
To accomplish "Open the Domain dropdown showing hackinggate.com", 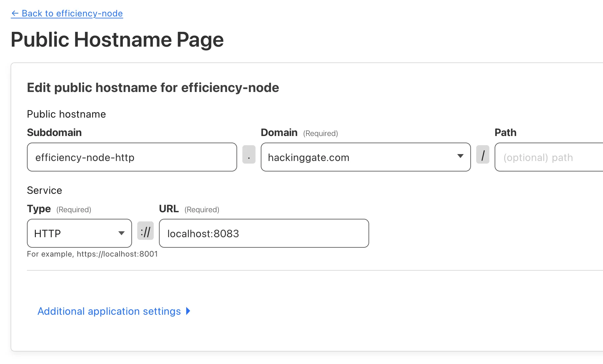I will (366, 157).
